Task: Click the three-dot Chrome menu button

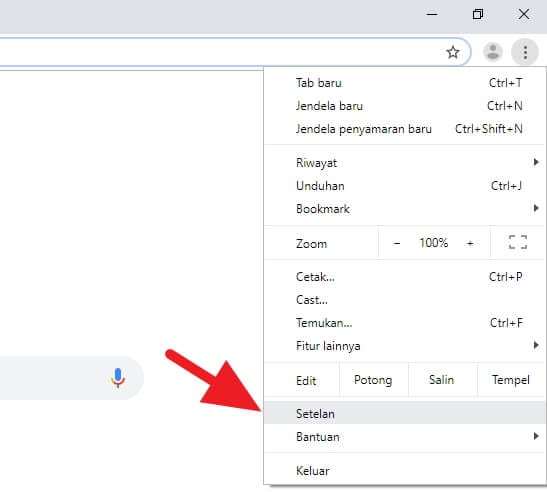Action: [x=525, y=52]
